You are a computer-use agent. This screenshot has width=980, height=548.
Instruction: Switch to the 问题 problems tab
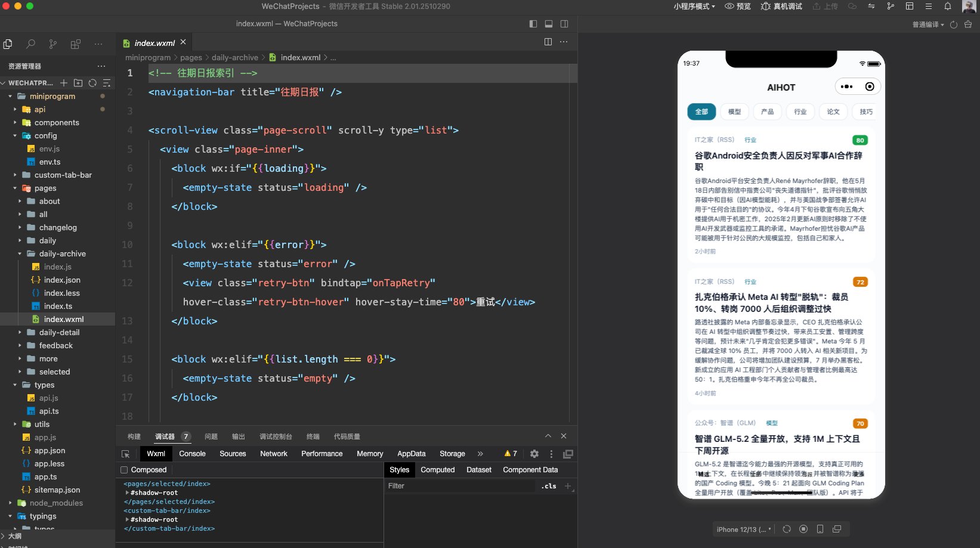click(x=211, y=436)
